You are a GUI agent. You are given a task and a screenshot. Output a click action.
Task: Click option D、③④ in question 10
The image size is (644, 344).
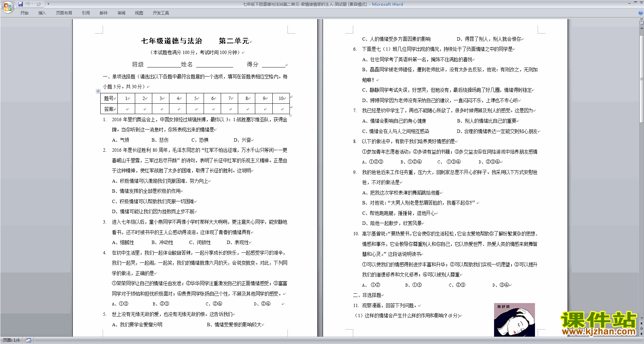[501, 285]
